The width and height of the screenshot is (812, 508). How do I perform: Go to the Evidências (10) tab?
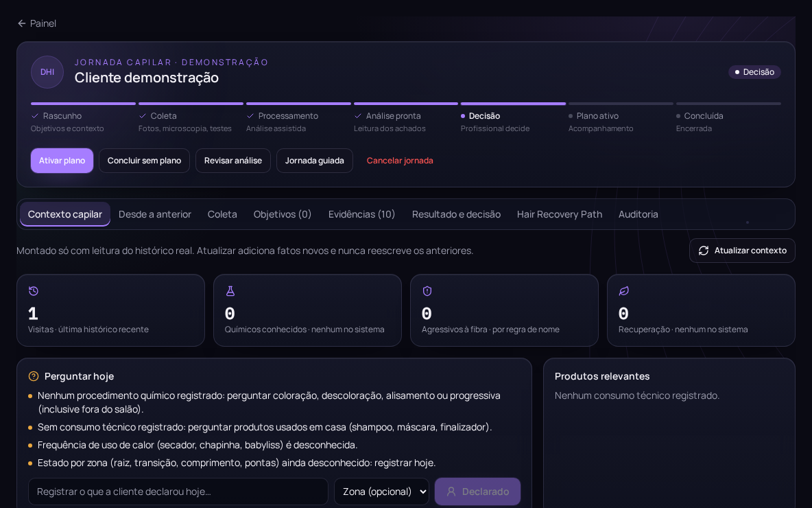361,214
